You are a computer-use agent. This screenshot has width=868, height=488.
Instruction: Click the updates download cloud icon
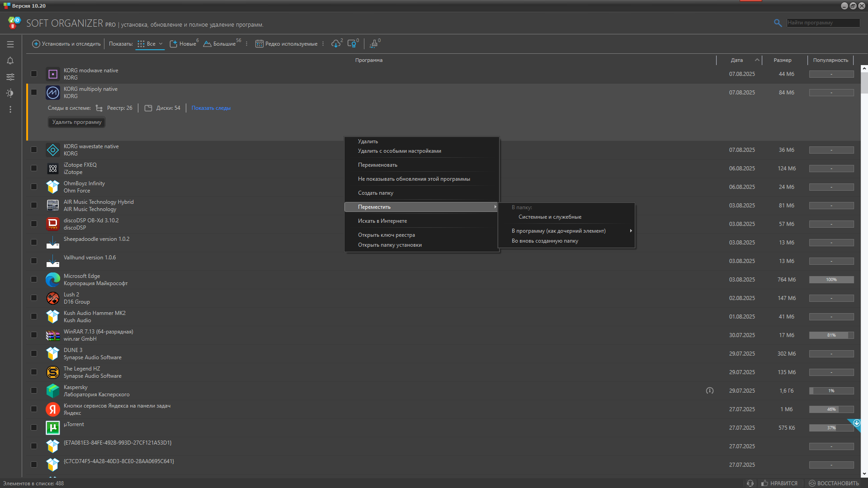coord(336,44)
